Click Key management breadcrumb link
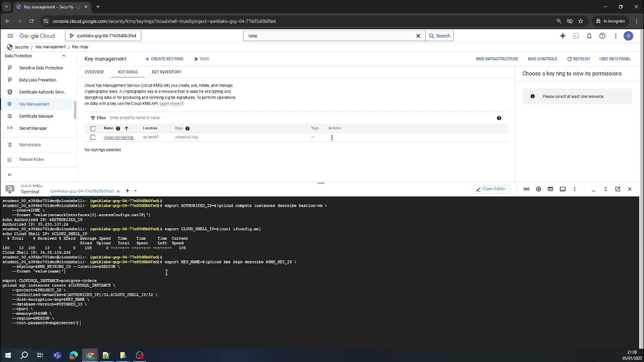644x362 pixels. pyautogui.click(x=50, y=47)
